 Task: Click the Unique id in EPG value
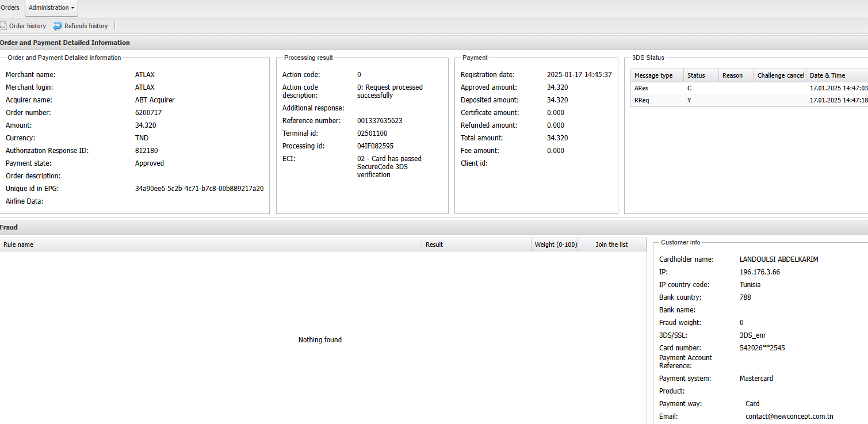pyautogui.click(x=199, y=189)
